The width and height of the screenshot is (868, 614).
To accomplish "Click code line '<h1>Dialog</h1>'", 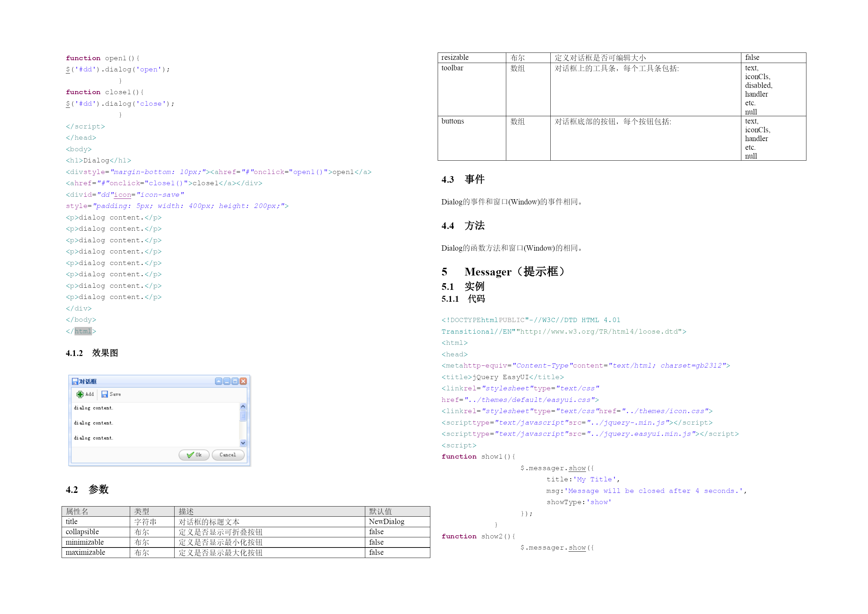I will (98, 160).
